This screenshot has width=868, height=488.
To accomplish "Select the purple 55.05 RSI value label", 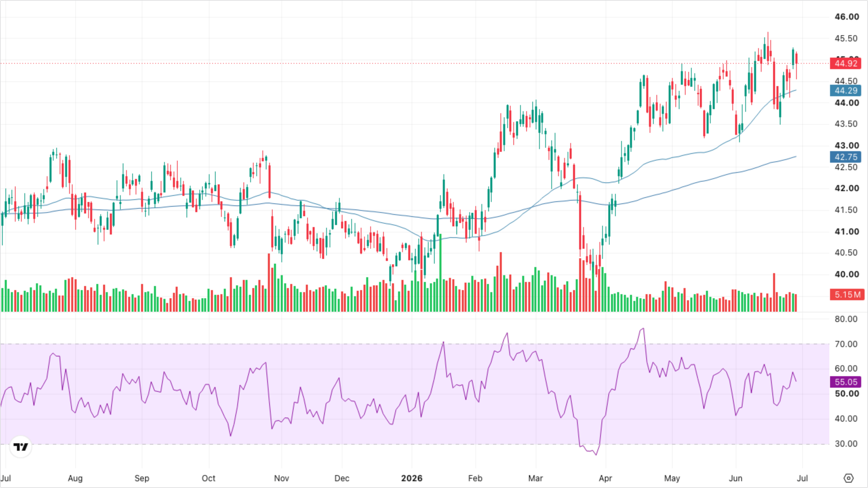I will pos(846,382).
